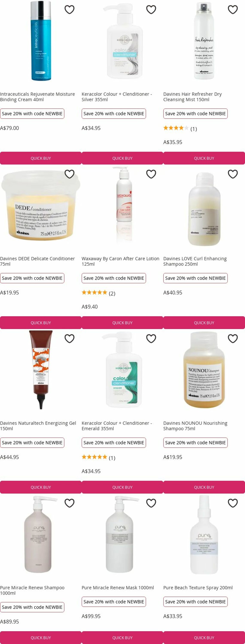Viewport: 245px width, 644px height.
Task: Add Intraceuticals Moisture Binding Cream to wishlist
Action: [70, 9]
